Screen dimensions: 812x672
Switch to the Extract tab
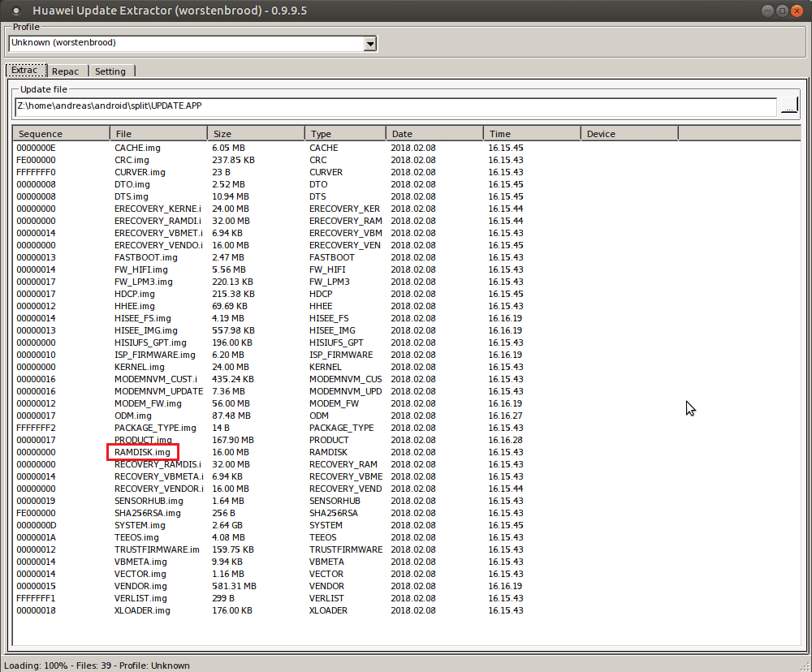[x=25, y=71]
